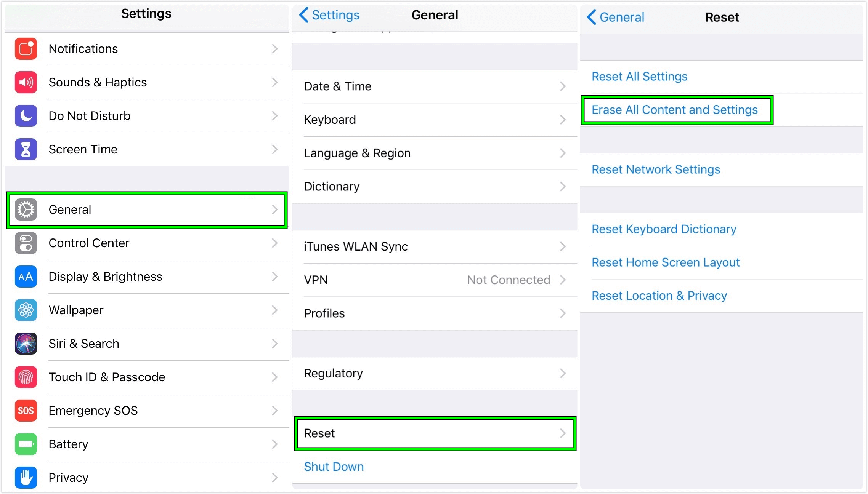Open Display & Brightness settings icon
The width and height of the screenshot is (868, 494).
click(25, 277)
